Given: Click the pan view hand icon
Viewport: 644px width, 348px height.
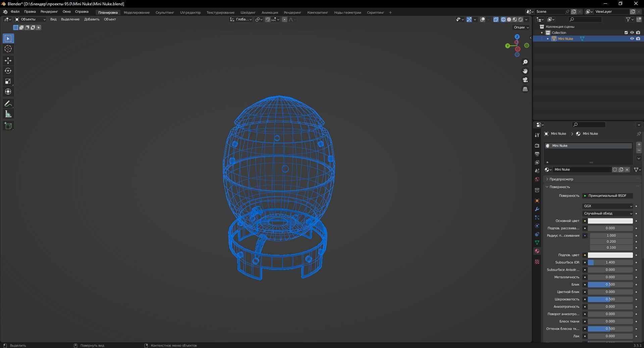Looking at the screenshot, I should click(525, 71).
